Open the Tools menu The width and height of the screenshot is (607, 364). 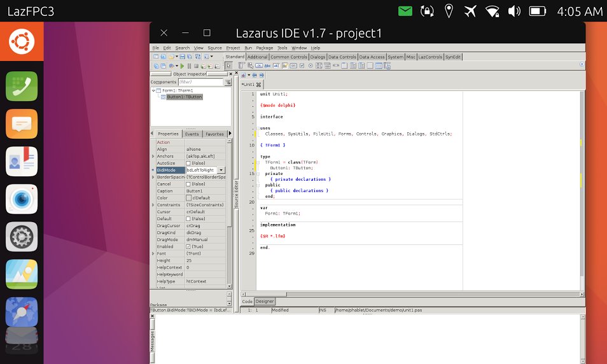point(283,48)
